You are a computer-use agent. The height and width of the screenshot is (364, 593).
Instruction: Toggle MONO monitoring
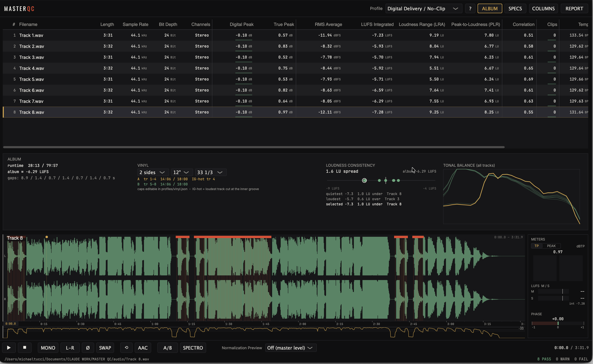coord(48,348)
